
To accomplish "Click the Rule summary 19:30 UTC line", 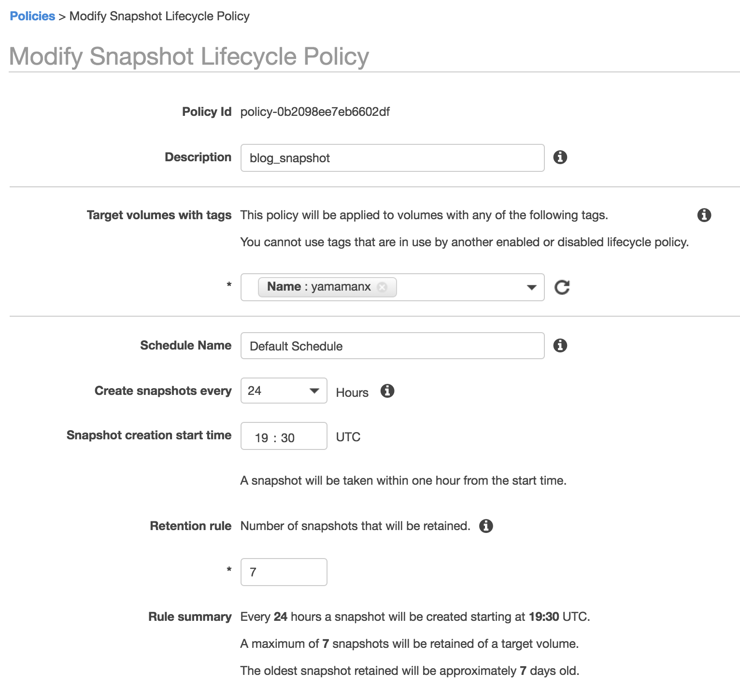I will 415,617.
